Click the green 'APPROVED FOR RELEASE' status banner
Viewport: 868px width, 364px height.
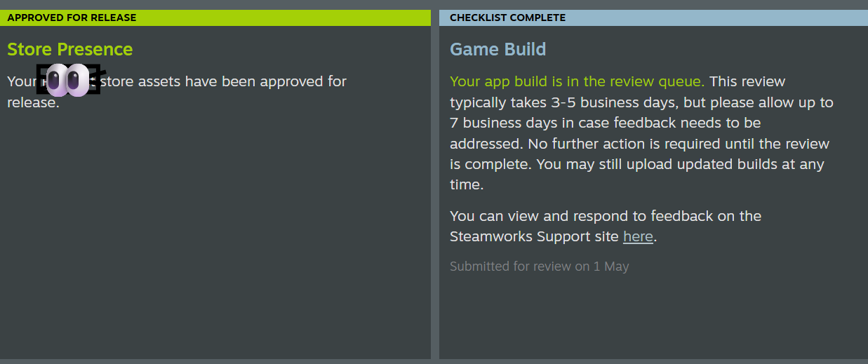point(215,18)
